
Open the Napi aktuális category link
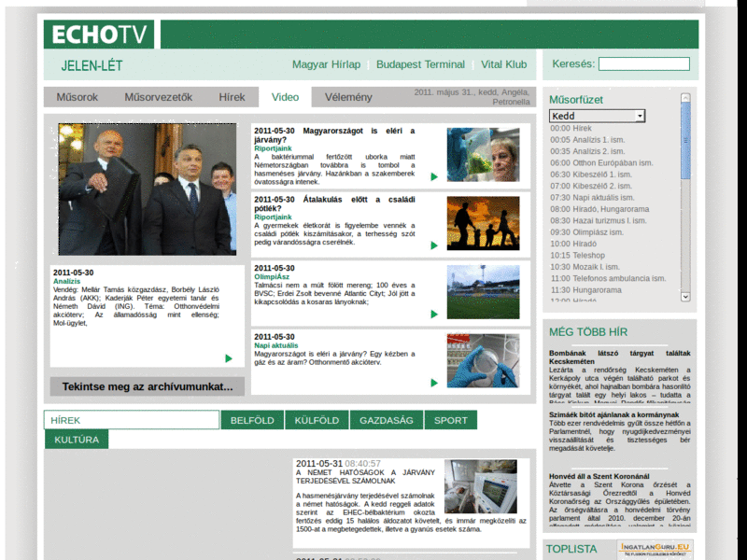pos(275,345)
